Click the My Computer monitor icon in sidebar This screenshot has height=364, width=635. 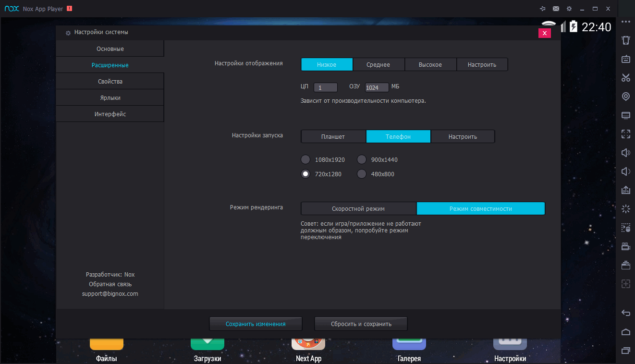point(625,115)
